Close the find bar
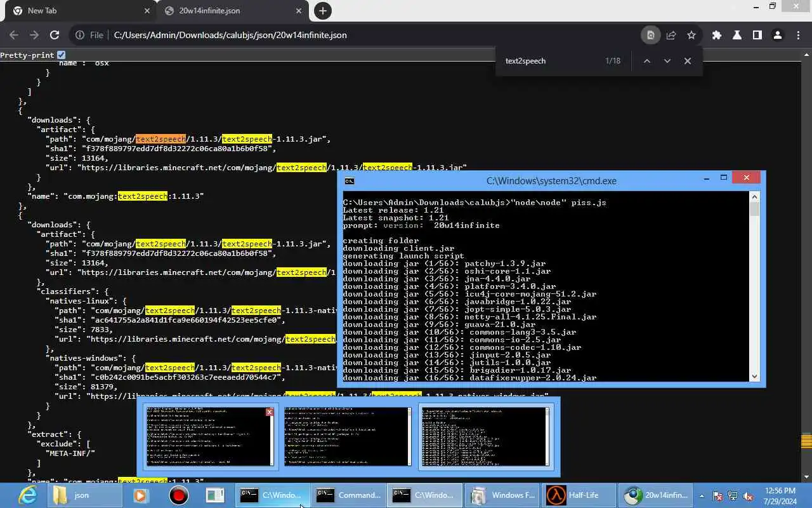 pyautogui.click(x=687, y=61)
